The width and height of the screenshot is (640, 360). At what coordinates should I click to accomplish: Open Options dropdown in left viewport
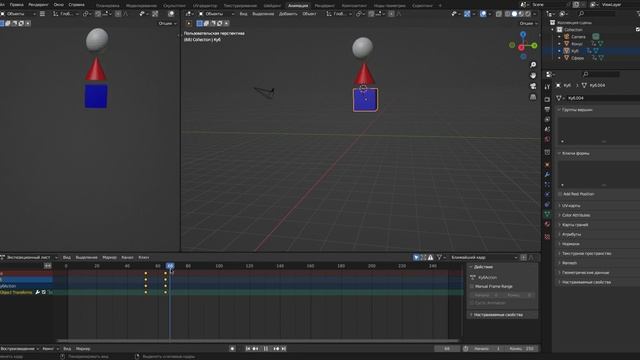pyautogui.click(x=167, y=23)
